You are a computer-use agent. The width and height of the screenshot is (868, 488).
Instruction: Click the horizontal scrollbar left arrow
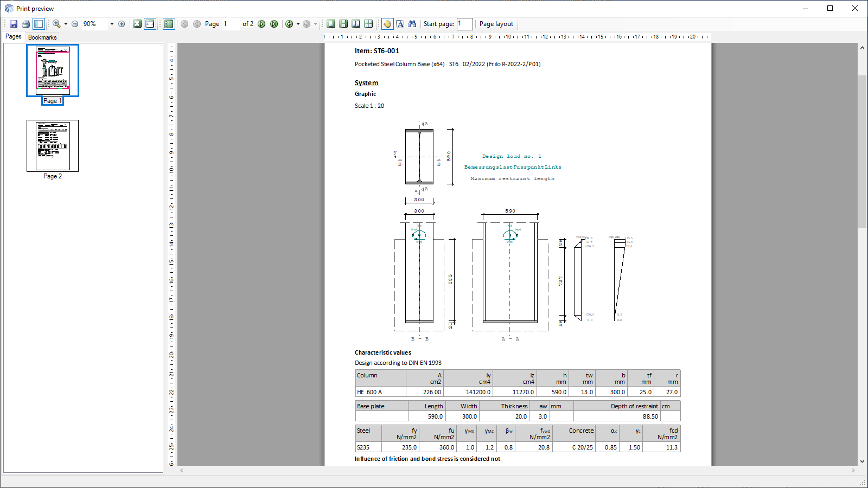[x=182, y=471]
